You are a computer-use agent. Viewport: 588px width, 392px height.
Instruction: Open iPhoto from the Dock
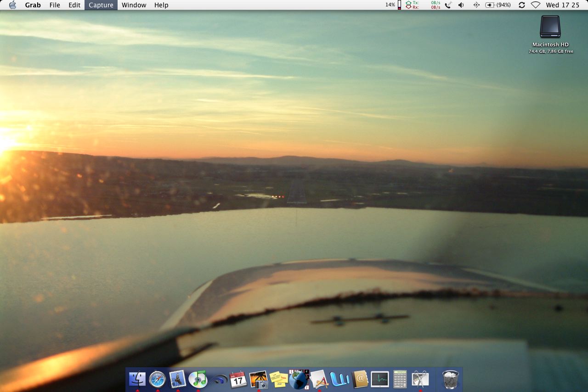(x=258, y=380)
